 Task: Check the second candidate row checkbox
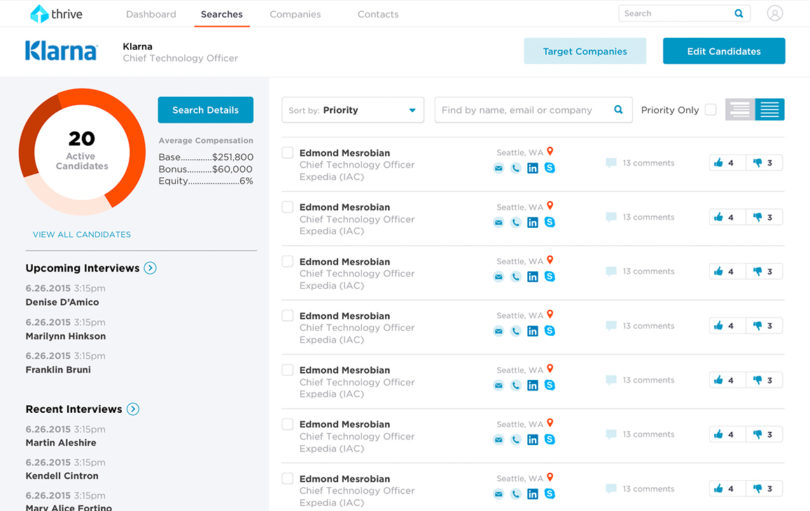(x=287, y=207)
